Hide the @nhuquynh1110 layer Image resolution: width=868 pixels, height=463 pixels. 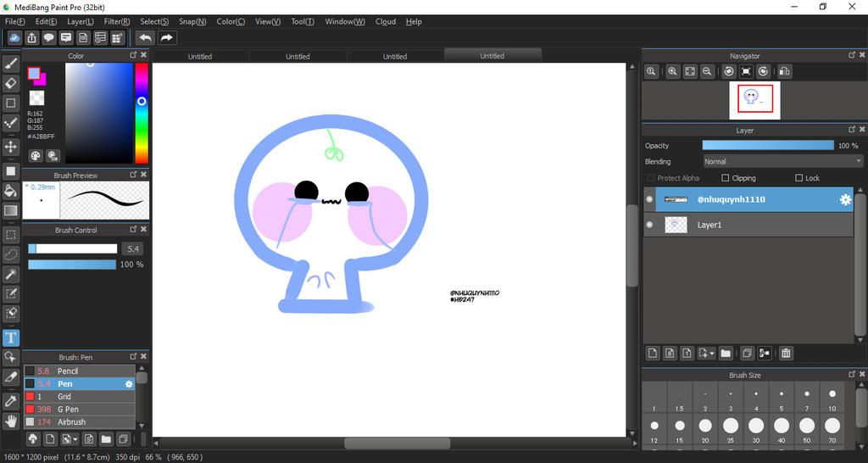click(x=650, y=199)
